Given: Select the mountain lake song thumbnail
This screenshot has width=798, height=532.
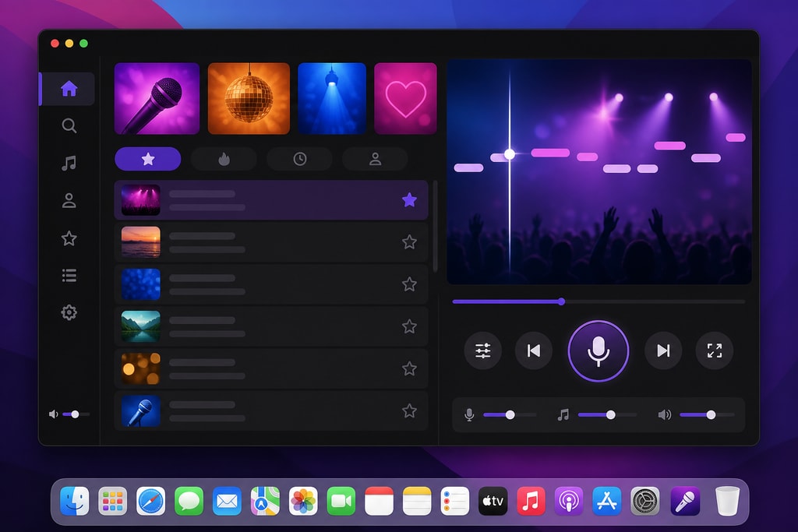Looking at the screenshot, I should click(141, 326).
